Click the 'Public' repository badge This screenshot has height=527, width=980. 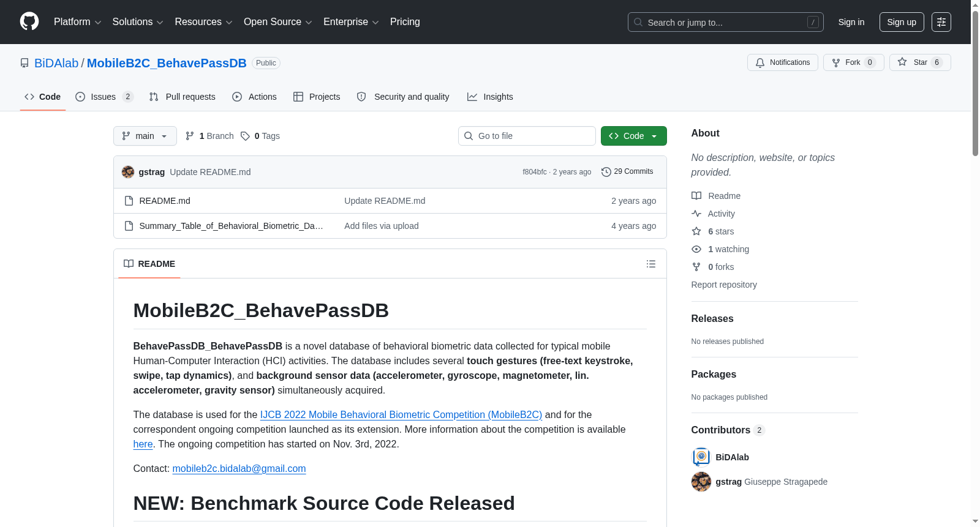coord(266,63)
